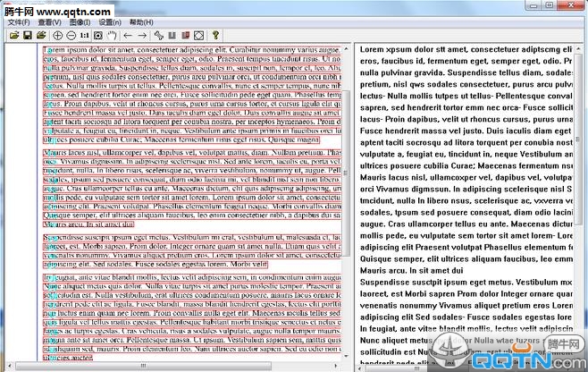Click recognized line starting 'Quisque semper, elit'

coord(466,259)
